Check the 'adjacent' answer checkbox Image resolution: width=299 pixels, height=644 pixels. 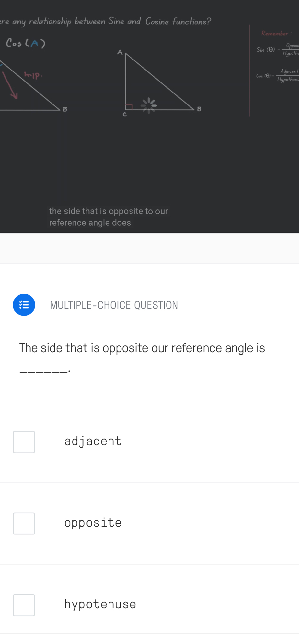pos(24,442)
